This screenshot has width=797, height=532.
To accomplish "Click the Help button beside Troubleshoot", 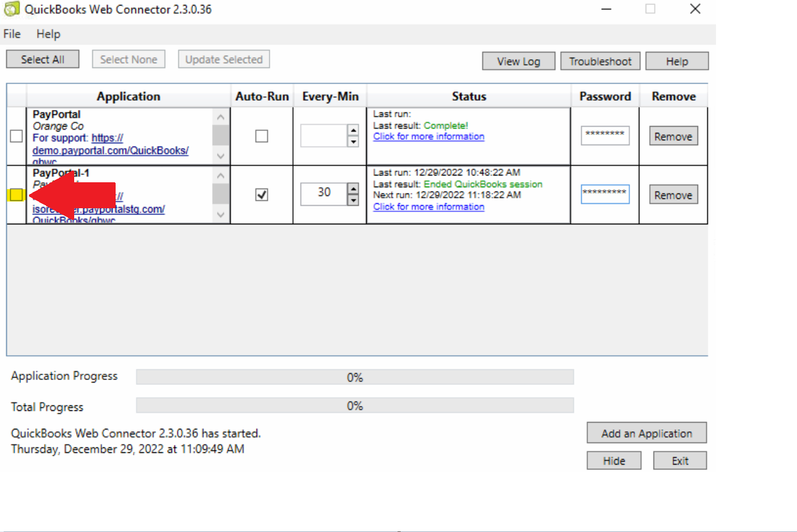I will click(677, 61).
